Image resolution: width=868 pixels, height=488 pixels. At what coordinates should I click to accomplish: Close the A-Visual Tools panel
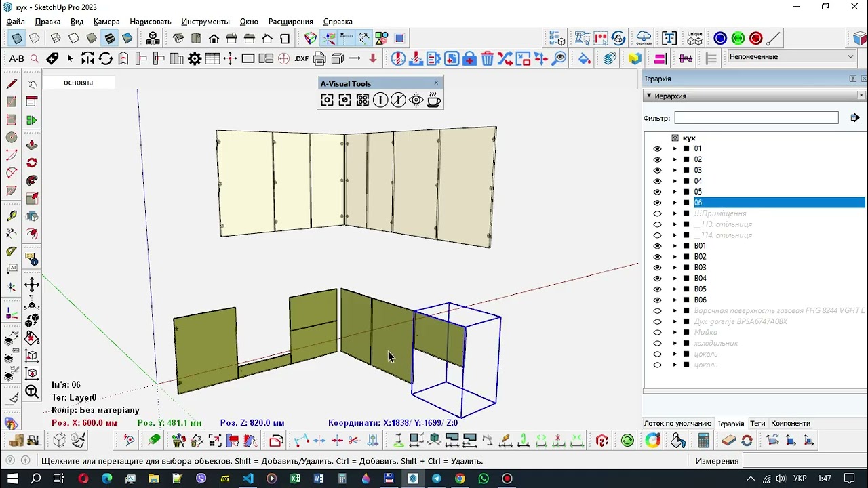pos(436,83)
